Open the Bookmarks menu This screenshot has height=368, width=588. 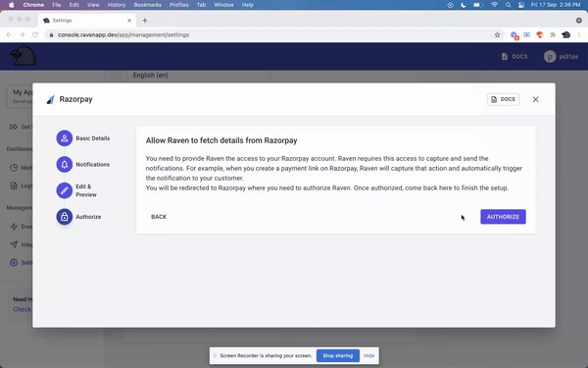click(x=147, y=5)
